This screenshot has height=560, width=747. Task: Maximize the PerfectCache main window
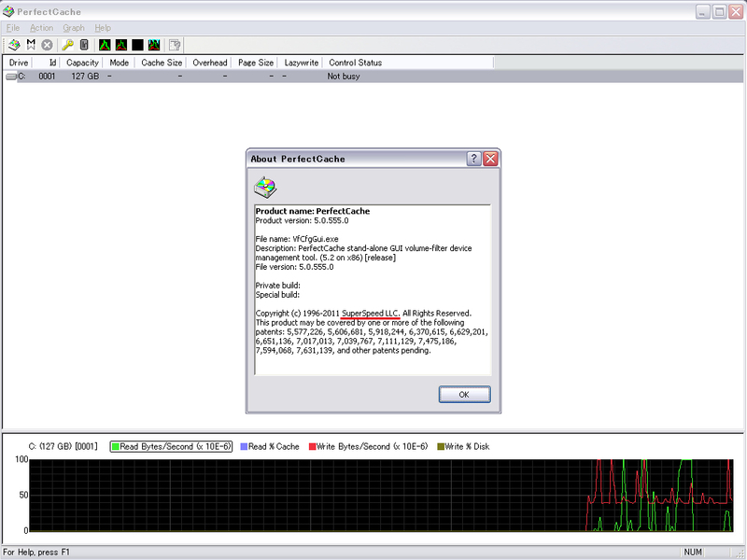point(719,12)
